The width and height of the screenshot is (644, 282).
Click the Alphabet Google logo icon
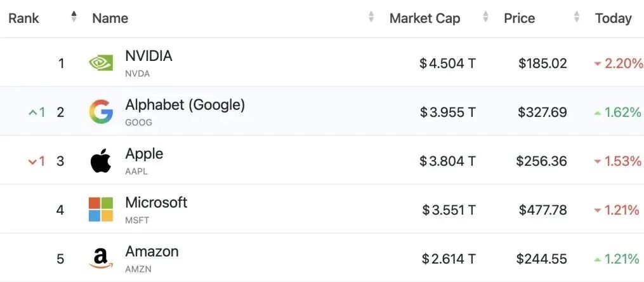[101, 112]
